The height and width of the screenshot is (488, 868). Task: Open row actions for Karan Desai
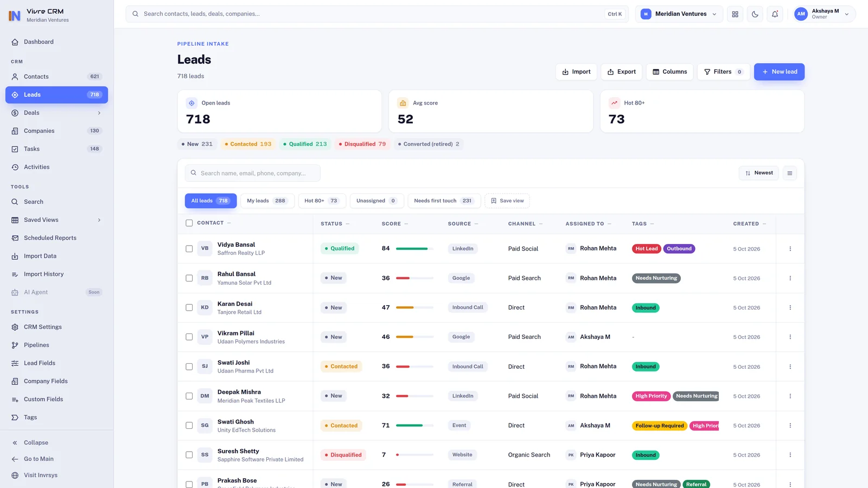click(x=790, y=307)
